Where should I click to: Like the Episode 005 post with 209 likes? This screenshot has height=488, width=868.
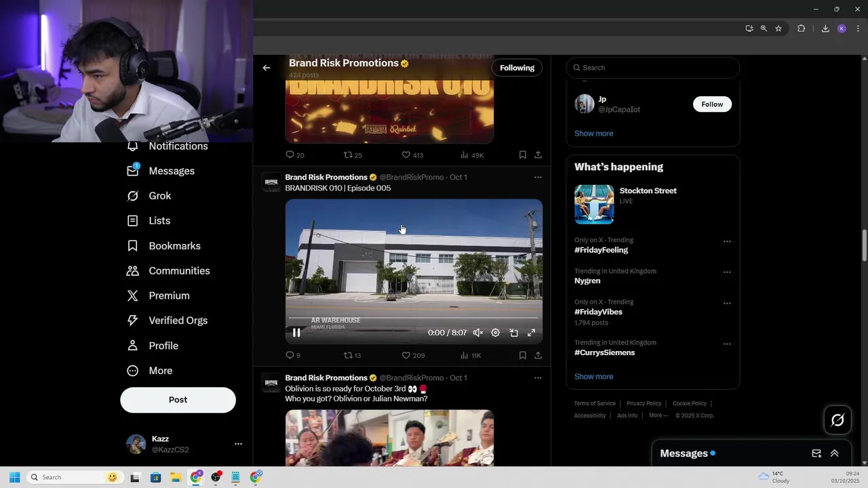pyautogui.click(x=413, y=355)
